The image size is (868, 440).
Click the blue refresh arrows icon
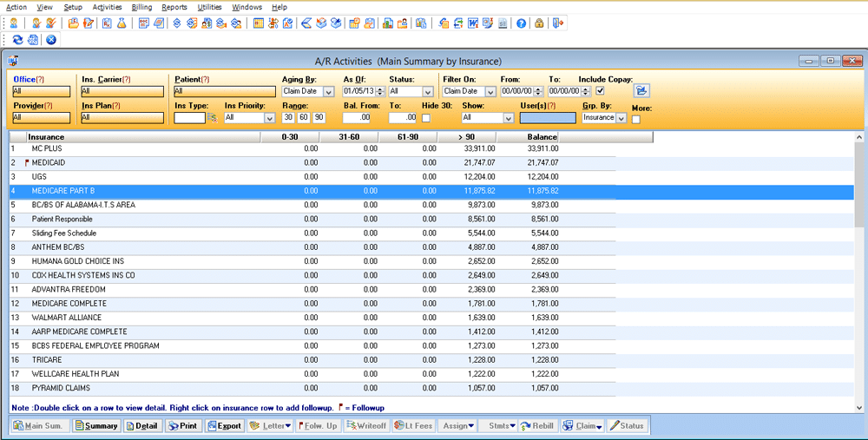point(17,40)
